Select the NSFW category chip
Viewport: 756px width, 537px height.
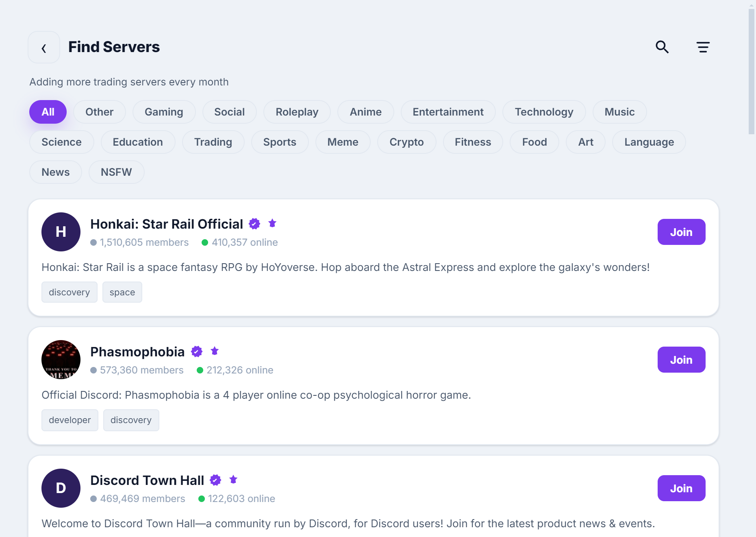coord(117,172)
